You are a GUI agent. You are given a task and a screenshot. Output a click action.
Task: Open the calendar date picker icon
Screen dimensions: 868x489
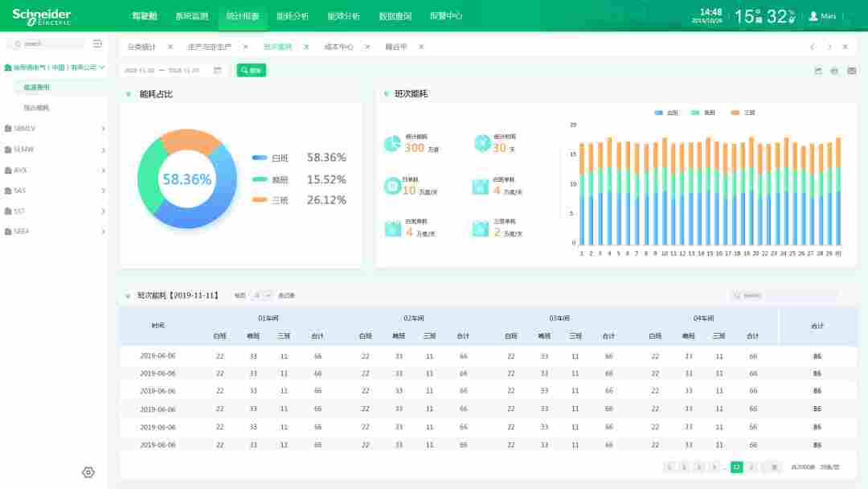point(217,71)
